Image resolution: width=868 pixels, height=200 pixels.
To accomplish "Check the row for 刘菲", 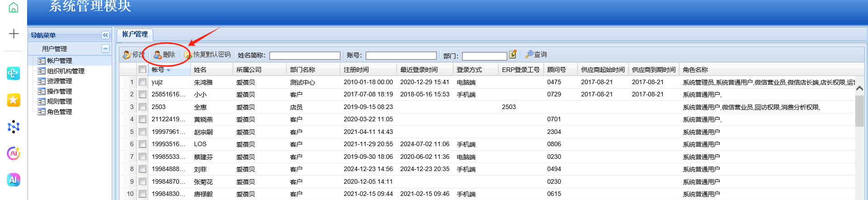I will point(142,169).
